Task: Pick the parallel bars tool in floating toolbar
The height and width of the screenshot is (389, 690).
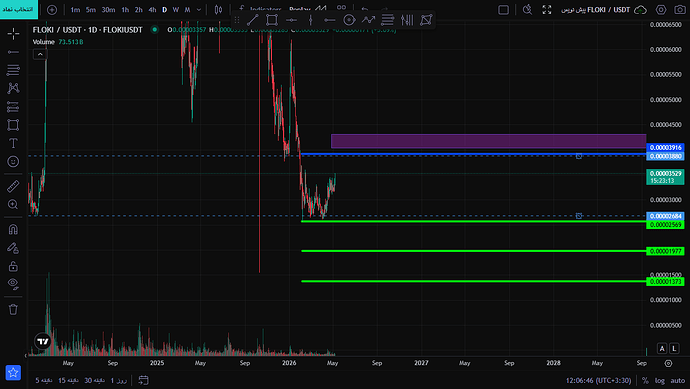Action: [407, 20]
